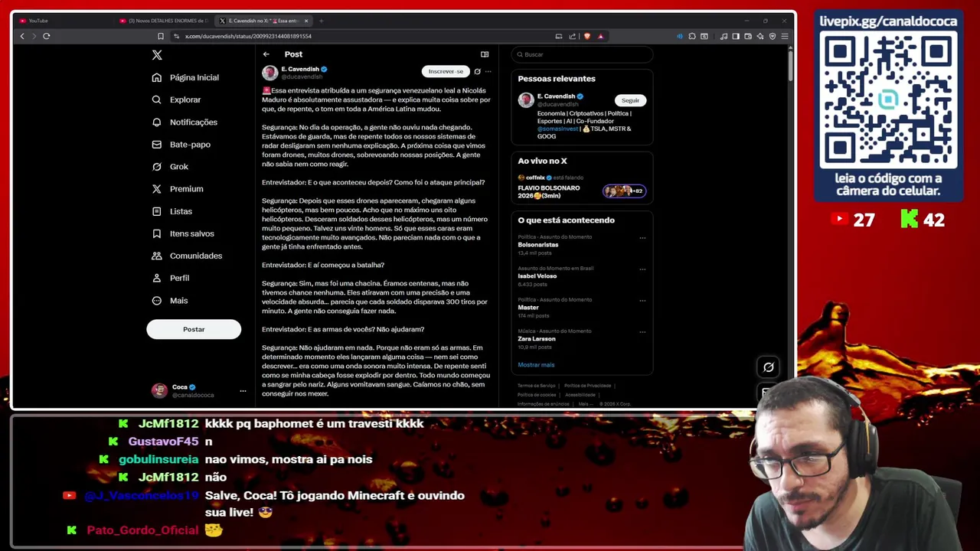This screenshot has height=551, width=980.
Task: Click the X logo in sidebar
Action: pos(157,55)
